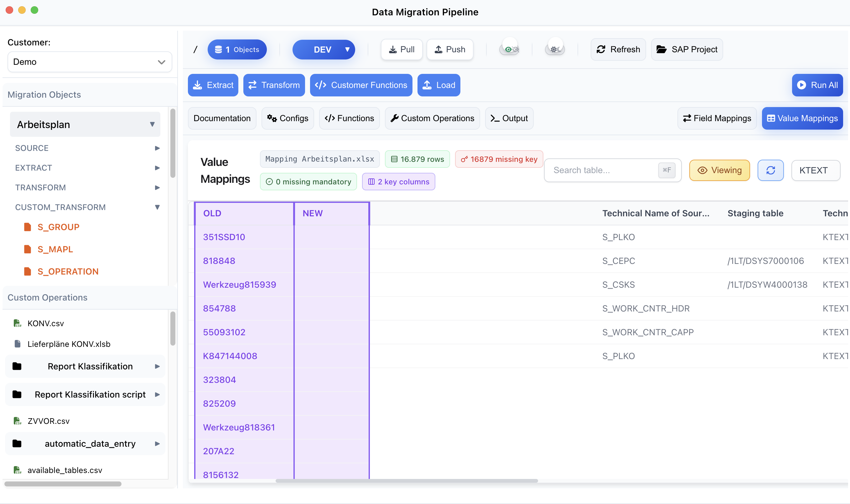Click Run All play button
Image resolution: width=850 pixels, height=504 pixels.
tap(817, 85)
